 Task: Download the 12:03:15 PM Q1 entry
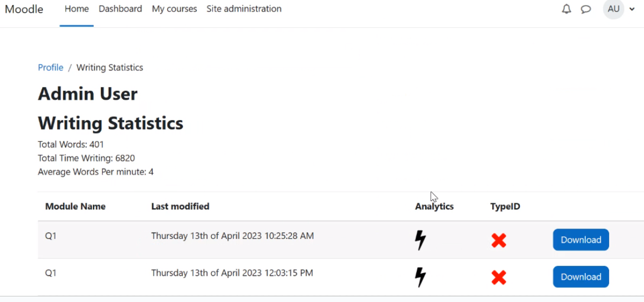click(x=581, y=277)
